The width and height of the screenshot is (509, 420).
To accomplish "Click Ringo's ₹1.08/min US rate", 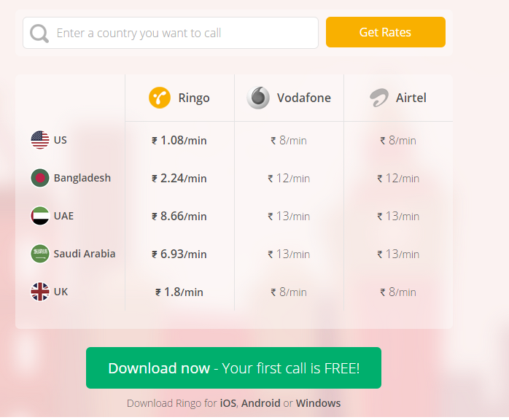I will [x=179, y=140].
